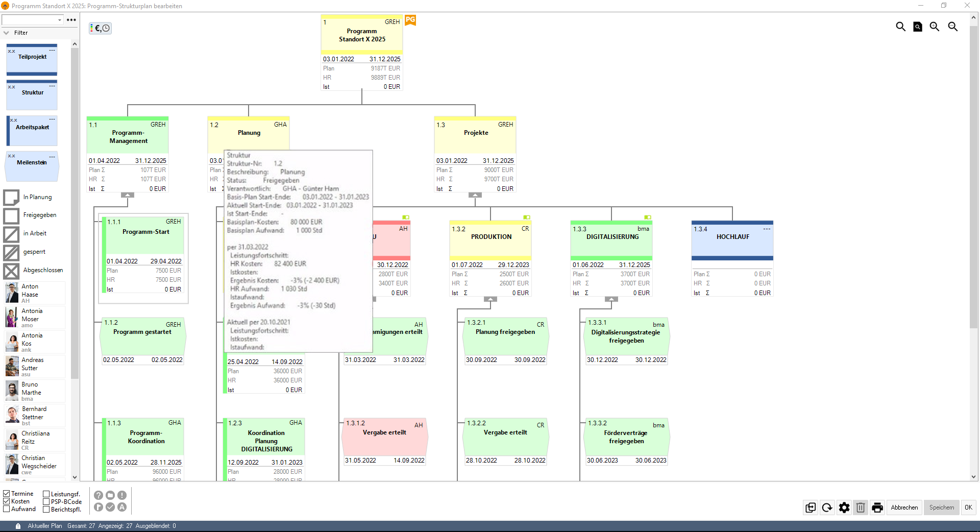Image resolution: width=980 pixels, height=532 pixels.
Task: Click the lock icon in status bar
Action: (18, 526)
